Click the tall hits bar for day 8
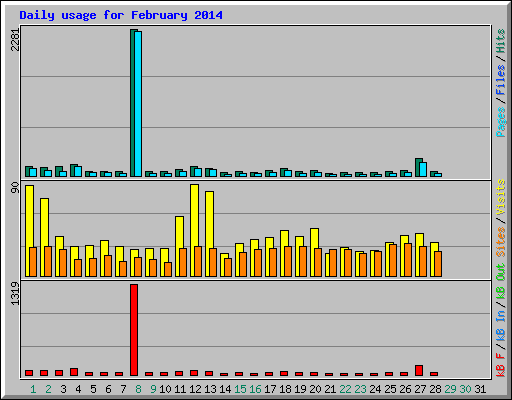The image size is (512, 400). tap(133, 103)
